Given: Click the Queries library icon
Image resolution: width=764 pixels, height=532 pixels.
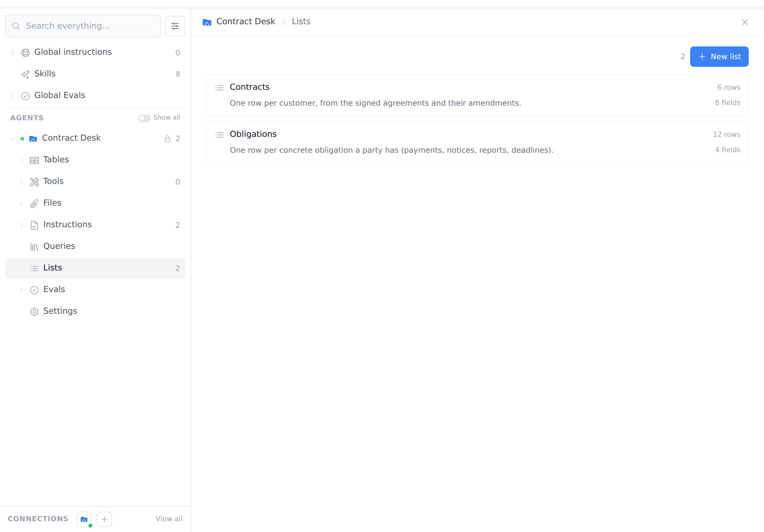Looking at the screenshot, I should (x=34, y=247).
